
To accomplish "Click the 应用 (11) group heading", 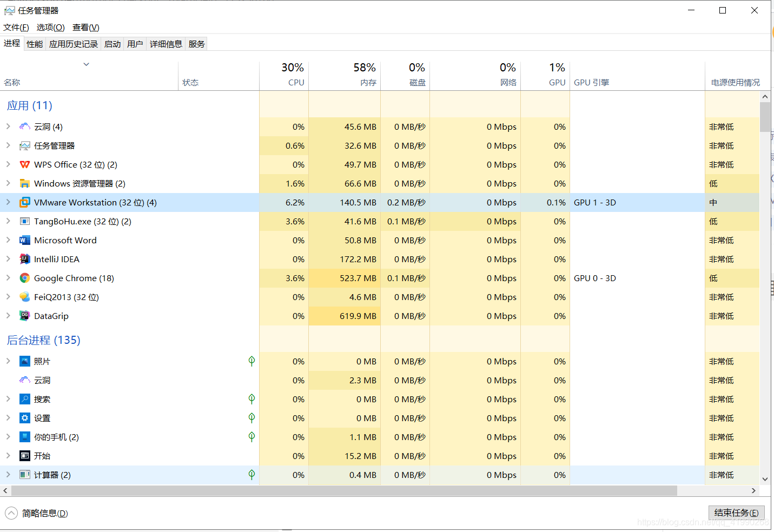I will pos(30,105).
